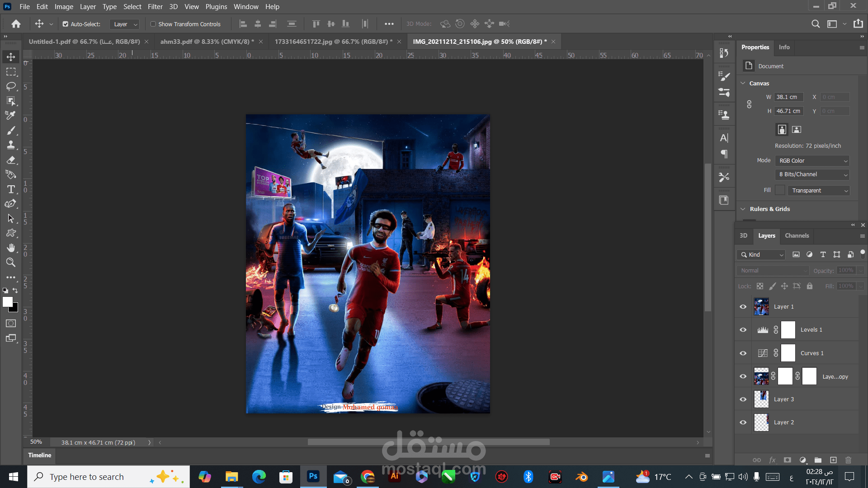868x488 pixels.
Task: Open the Filter menu
Action: tap(155, 7)
